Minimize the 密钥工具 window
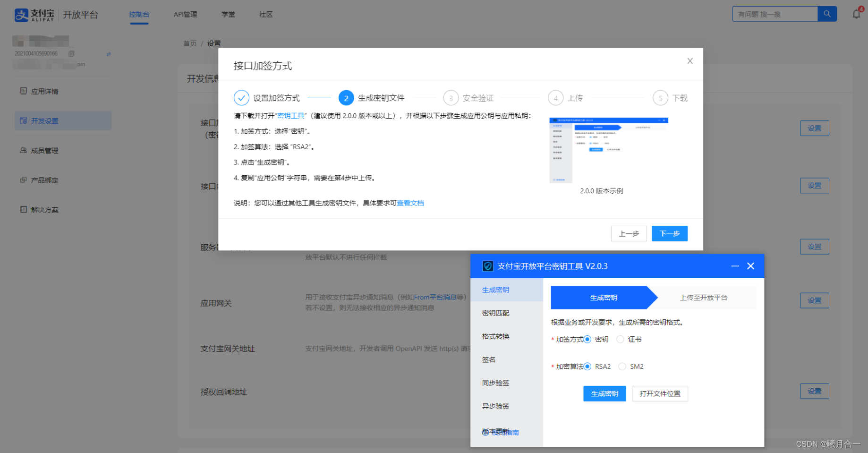 point(735,266)
